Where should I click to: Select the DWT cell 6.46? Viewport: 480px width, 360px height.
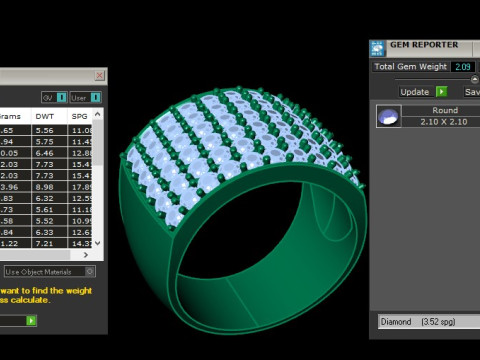pyautogui.click(x=49, y=153)
